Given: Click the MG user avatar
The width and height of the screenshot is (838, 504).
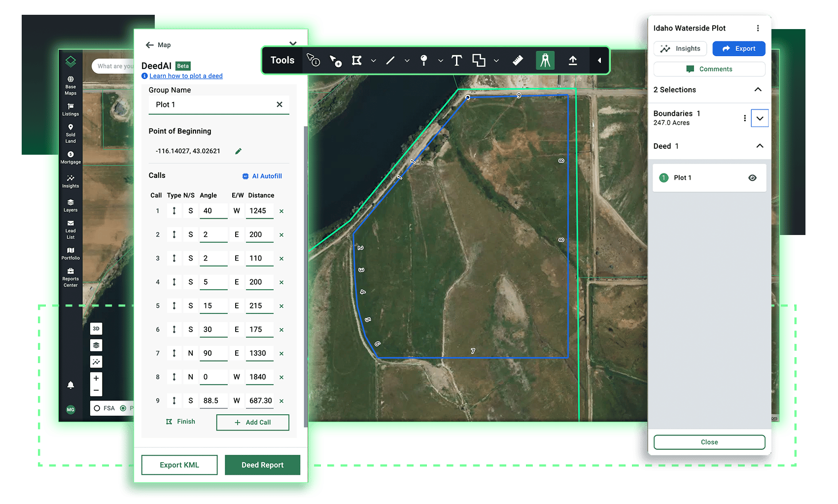Looking at the screenshot, I should pyautogui.click(x=70, y=409).
